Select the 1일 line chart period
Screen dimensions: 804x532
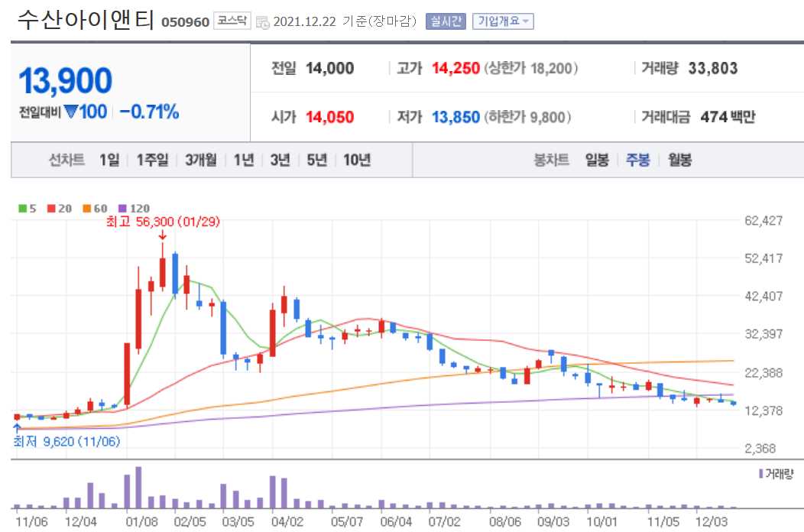109,160
